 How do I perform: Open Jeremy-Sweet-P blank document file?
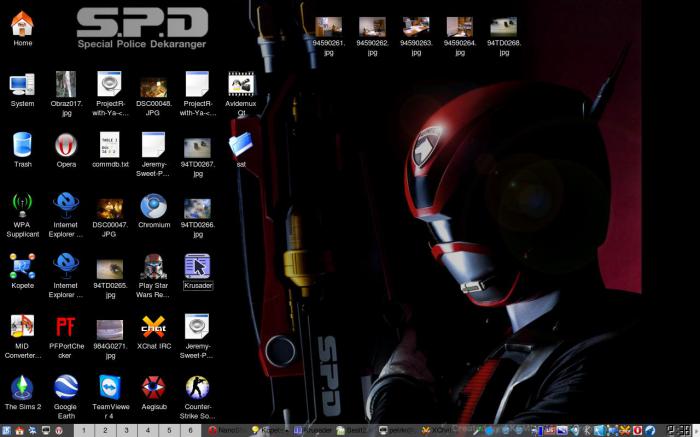tap(153, 154)
